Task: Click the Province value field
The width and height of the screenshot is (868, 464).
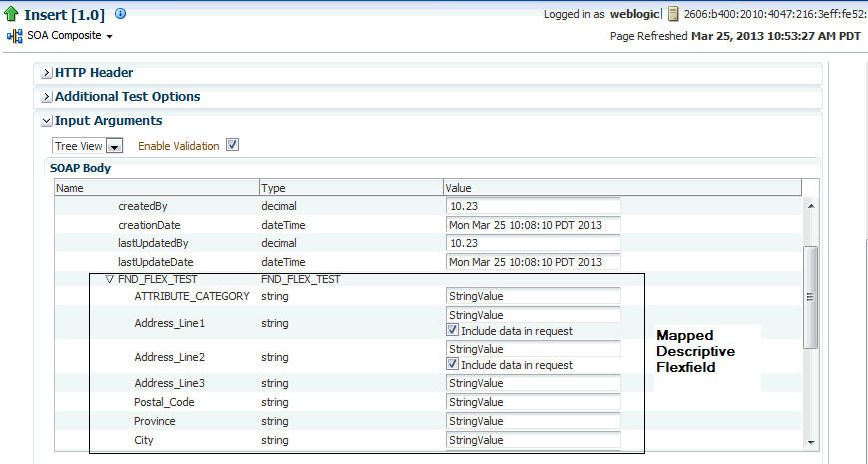Action: pyautogui.click(x=533, y=421)
